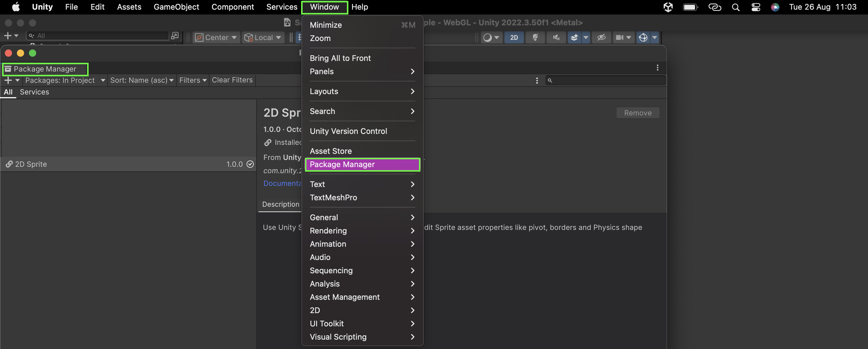Expand the Filters dropdown
Screen dimensions: 868x349
[192, 80]
